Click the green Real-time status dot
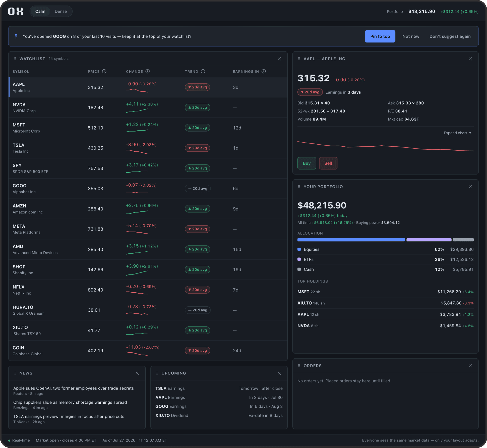The height and width of the screenshot is (448, 487). pyautogui.click(x=9, y=440)
